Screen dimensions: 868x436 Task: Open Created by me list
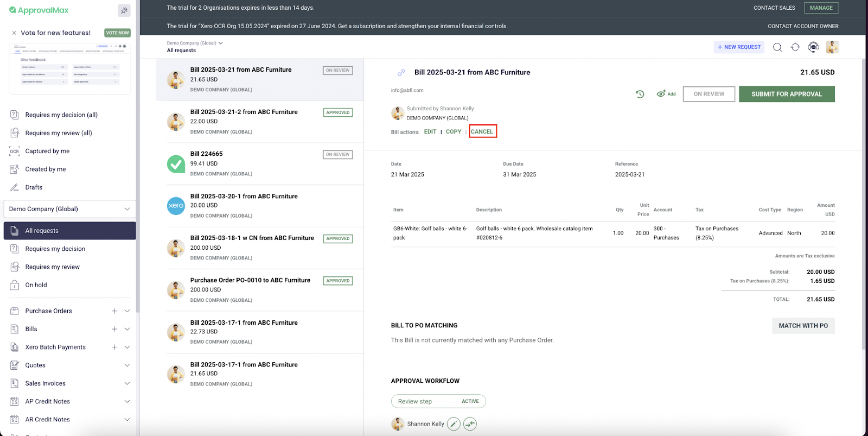coord(46,169)
